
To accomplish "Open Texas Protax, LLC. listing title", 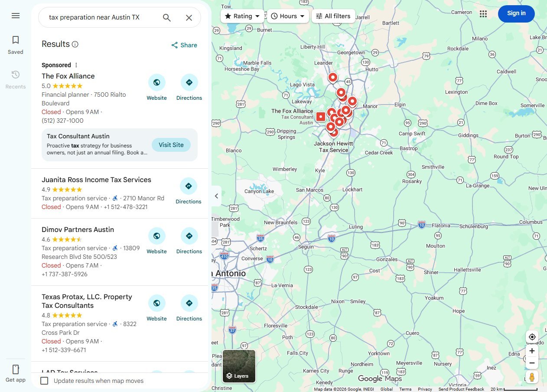I will [87, 301].
